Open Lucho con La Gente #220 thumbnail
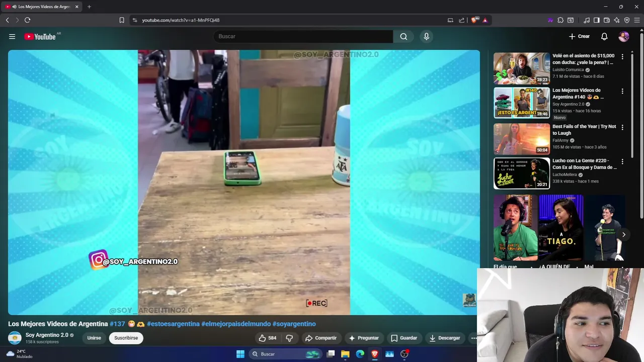The width and height of the screenshot is (644, 362). click(x=522, y=173)
